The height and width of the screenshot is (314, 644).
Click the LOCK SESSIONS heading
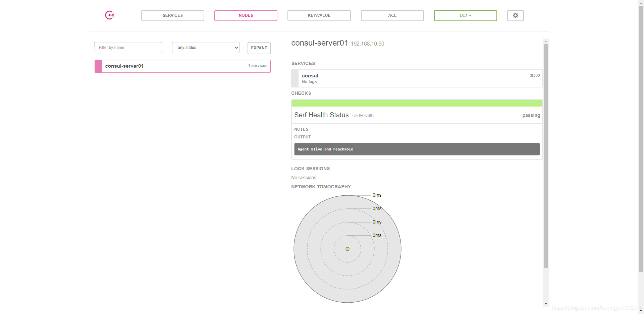click(x=311, y=169)
